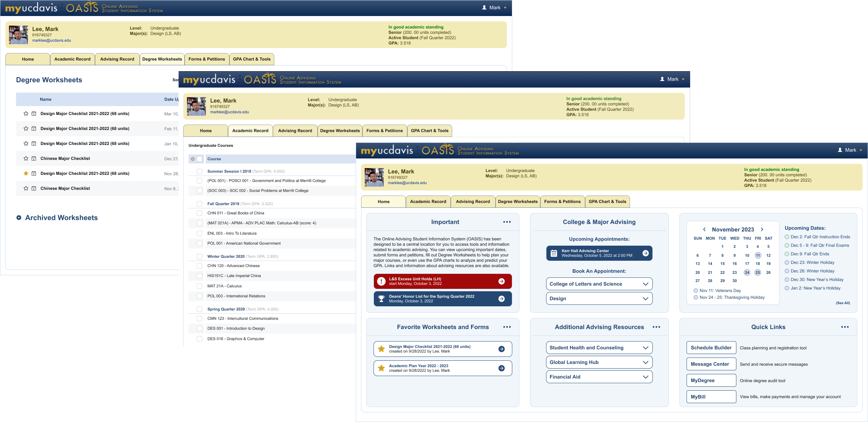This screenshot has height=422, width=868.
Task: Select November 24 on the calendar
Action: (747, 272)
